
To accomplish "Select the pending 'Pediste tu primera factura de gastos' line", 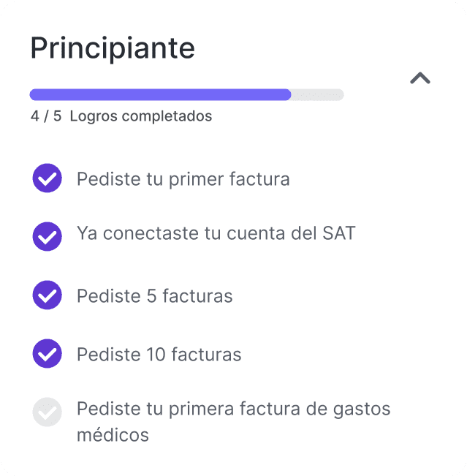I will pos(233,409).
